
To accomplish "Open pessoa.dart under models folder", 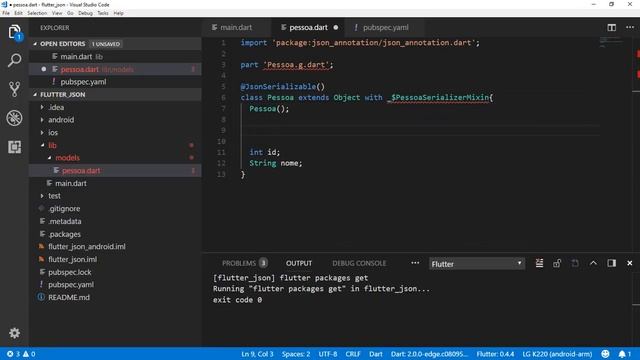I will point(81,171).
